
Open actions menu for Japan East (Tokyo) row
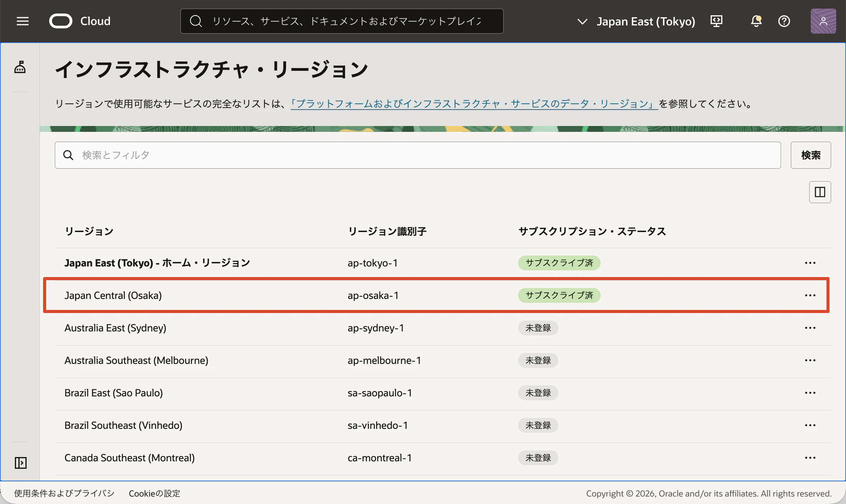pyautogui.click(x=810, y=263)
